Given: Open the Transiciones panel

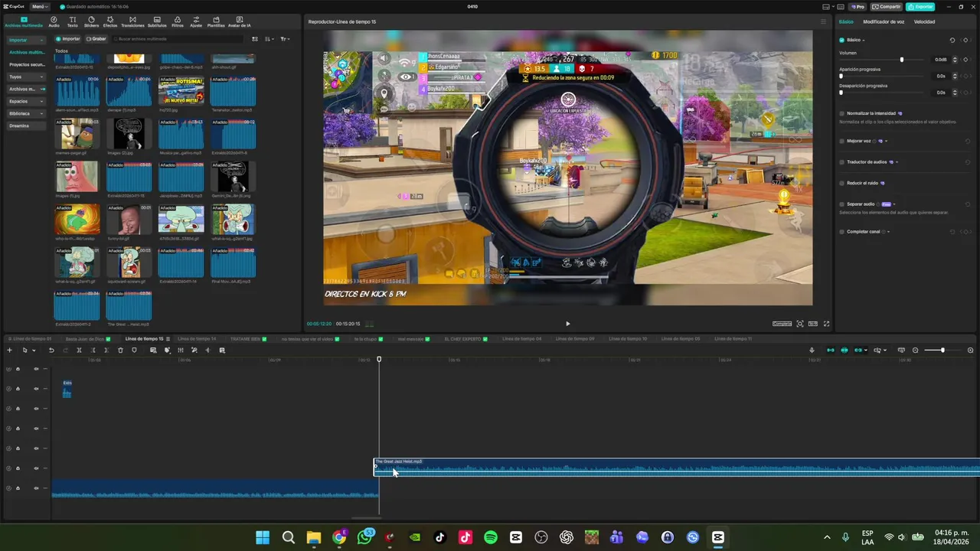Looking at the screenshot, I should (132, 21).
